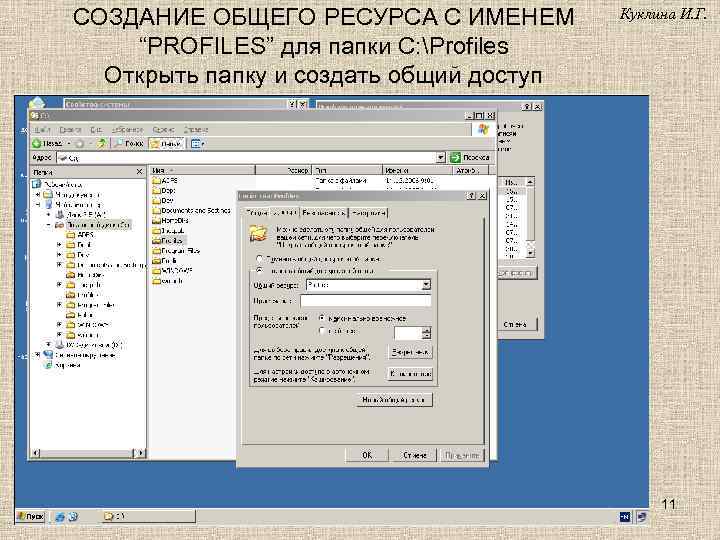The image size is (720, 540).
Task: Choose 'Allow this number of users' radio
Action: pos(322,331)
